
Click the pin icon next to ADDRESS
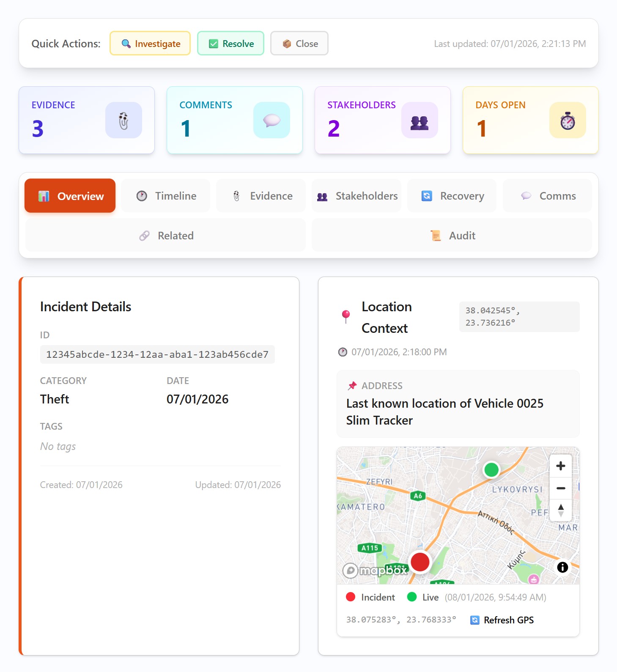[352, 386]
